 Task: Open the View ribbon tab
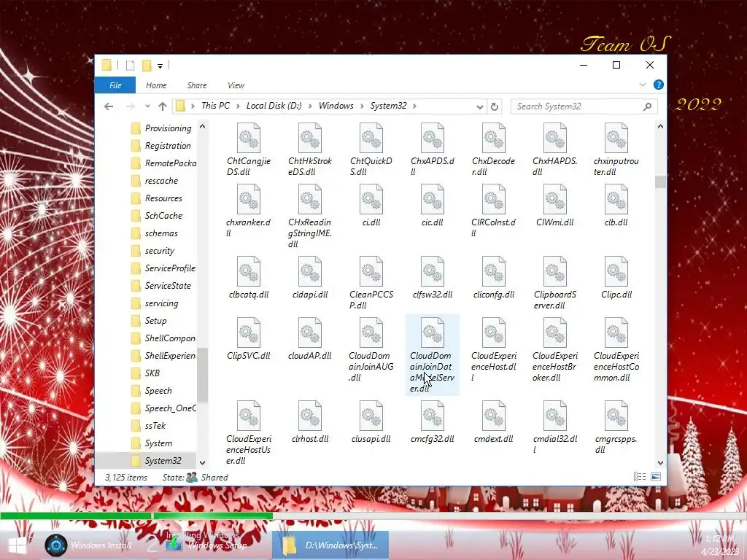coord(236,85)
